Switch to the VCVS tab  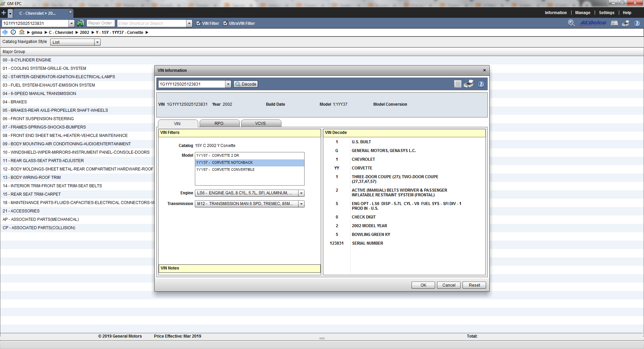point(261,123)
